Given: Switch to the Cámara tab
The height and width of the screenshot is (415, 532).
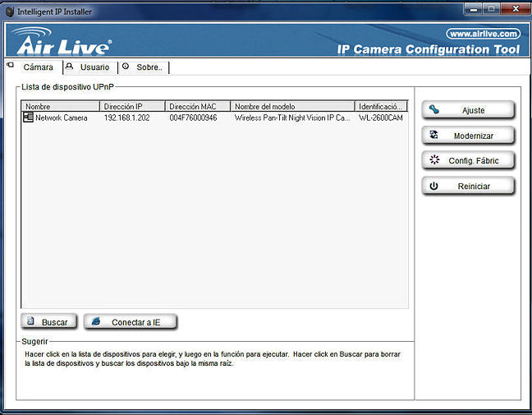Looking at the screenshot, I should click(x=34, y=67).
